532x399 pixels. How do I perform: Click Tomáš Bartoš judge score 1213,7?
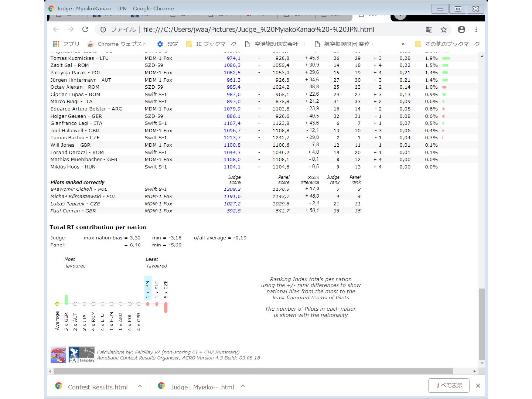[x=232, y=138]
